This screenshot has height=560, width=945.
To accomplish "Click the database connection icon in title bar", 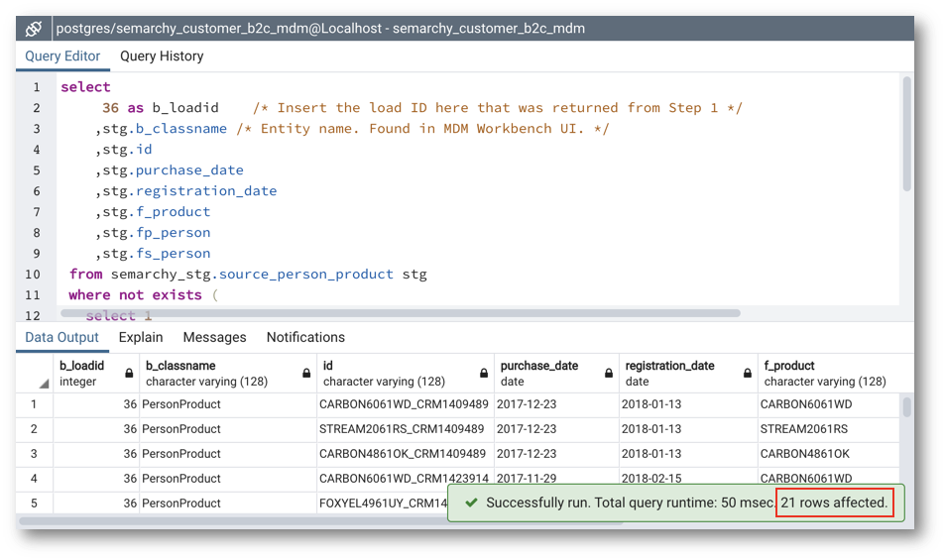I will click(33, 28).
